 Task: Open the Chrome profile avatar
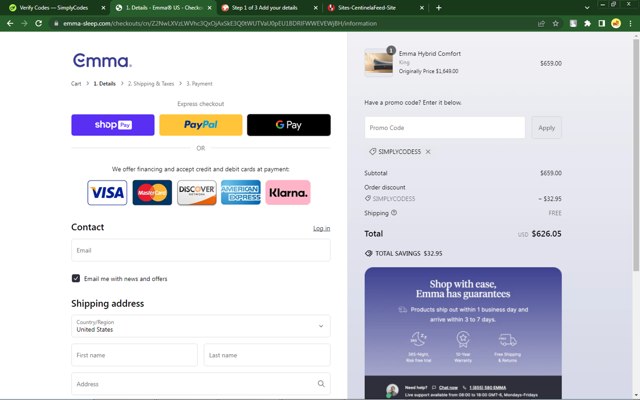(616, 24)
